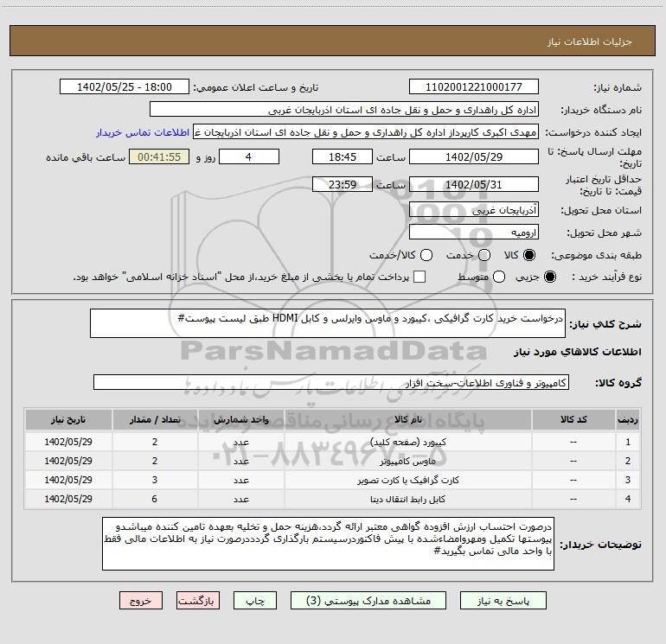Click the خروج exit button
This screenshot has height=644, width=666.
click(141, 601)
